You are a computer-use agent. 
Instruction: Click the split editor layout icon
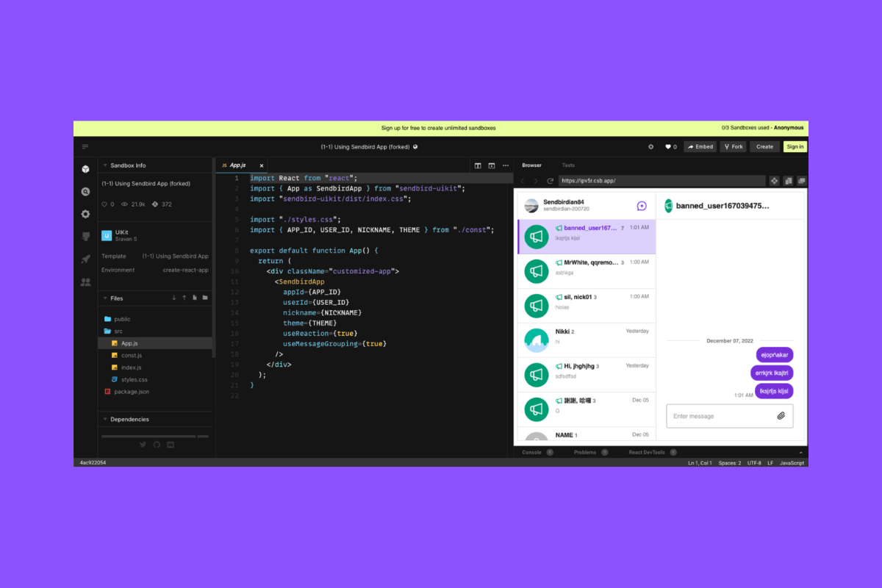coord(478,165)
